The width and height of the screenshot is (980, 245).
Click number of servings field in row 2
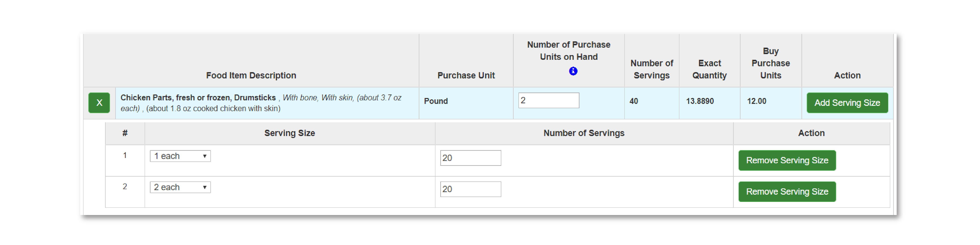[471, 189]
